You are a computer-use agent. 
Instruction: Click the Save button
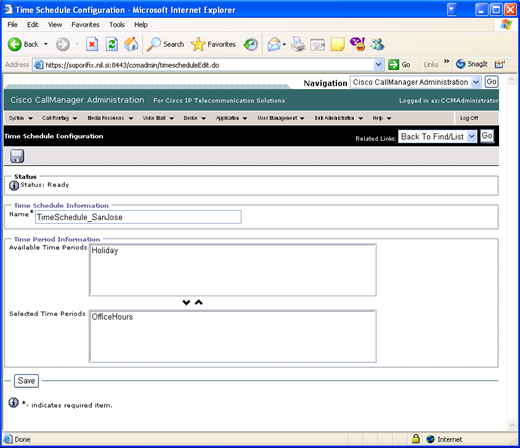click(26, 381)
